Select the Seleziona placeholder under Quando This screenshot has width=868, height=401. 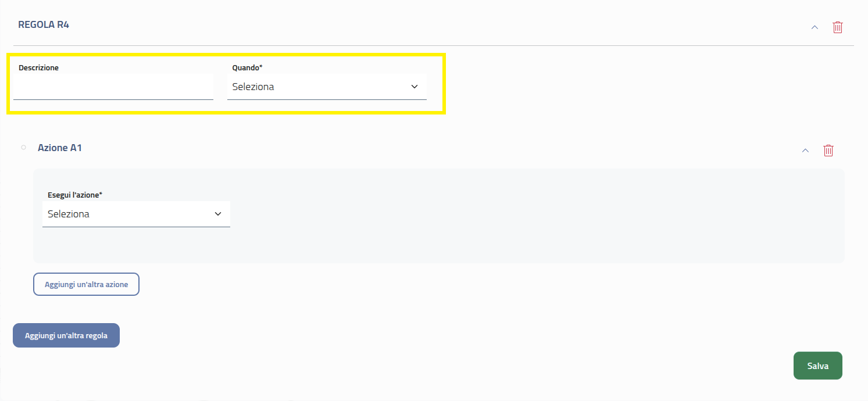(x=253, y=87)
